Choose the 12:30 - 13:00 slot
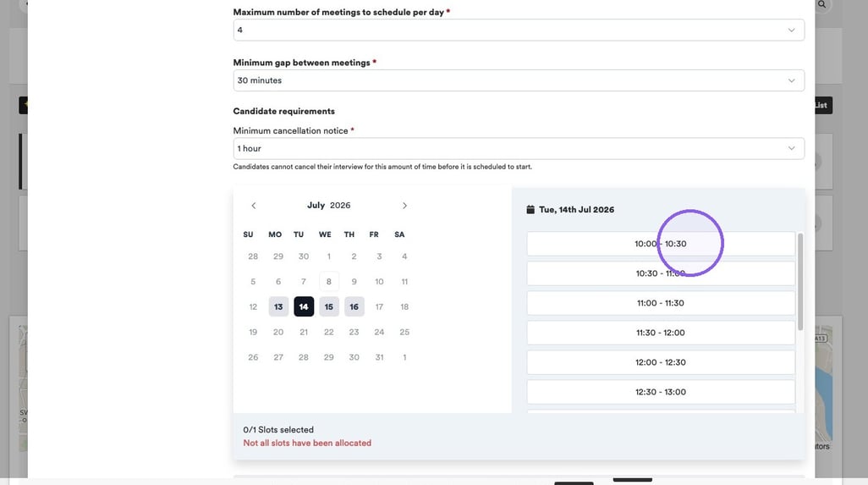This screenshot has height=485, width=868. 661,392
